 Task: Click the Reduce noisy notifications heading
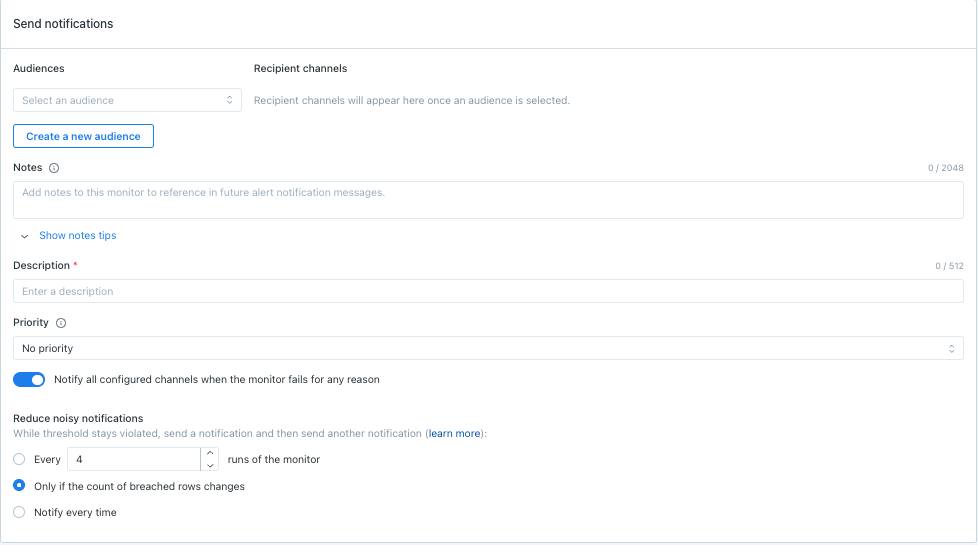tap(78, 418)
